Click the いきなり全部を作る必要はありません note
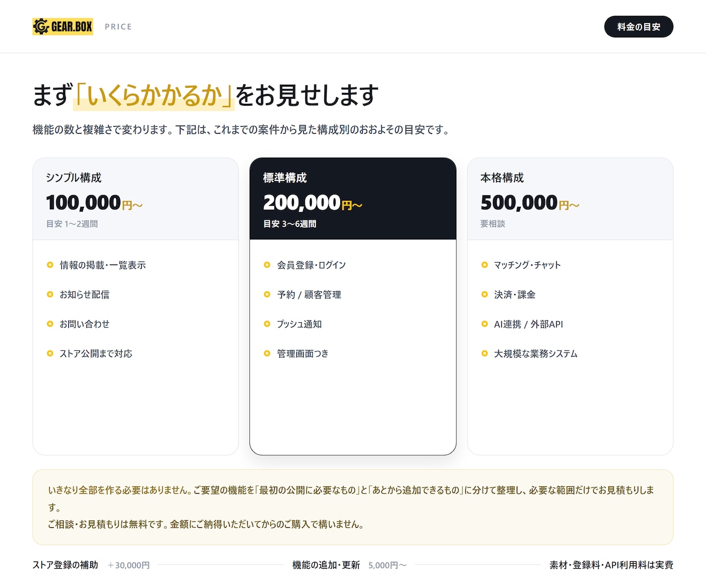 119,490
